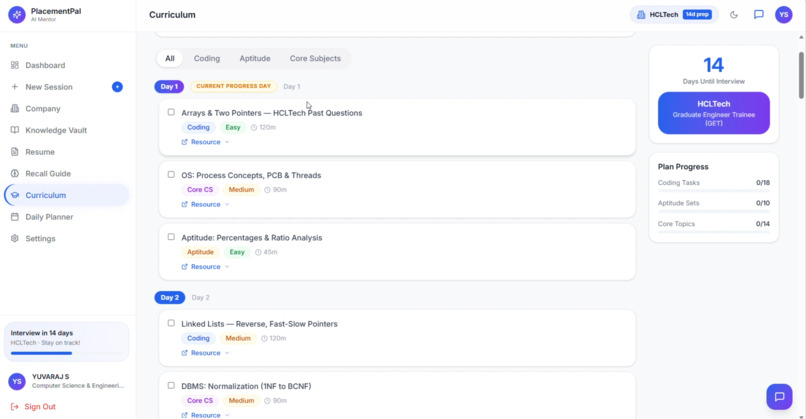Open Knowledge Vault from the sidebar

pyautogui.click(x=66, y=130)
